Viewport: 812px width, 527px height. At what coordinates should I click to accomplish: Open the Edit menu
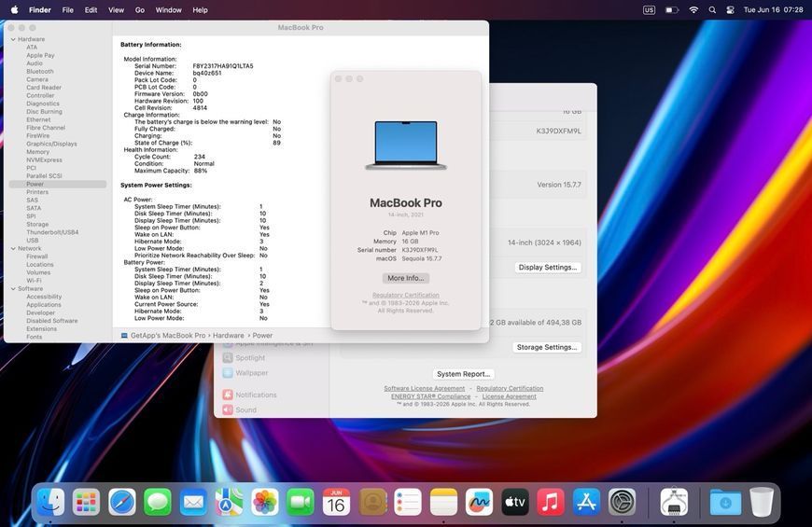point(91,10)
